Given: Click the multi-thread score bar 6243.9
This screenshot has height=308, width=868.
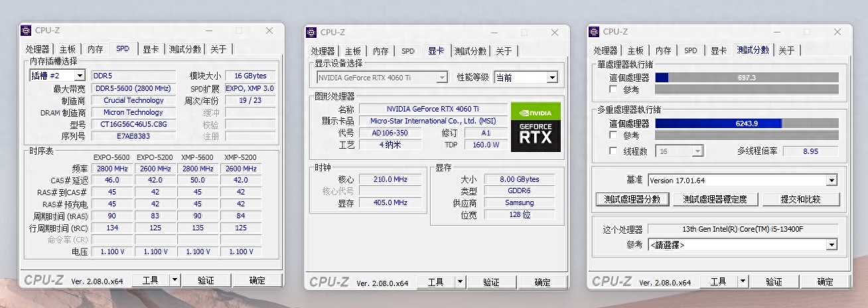Looking at the screenshot, I should click(747, 123).
